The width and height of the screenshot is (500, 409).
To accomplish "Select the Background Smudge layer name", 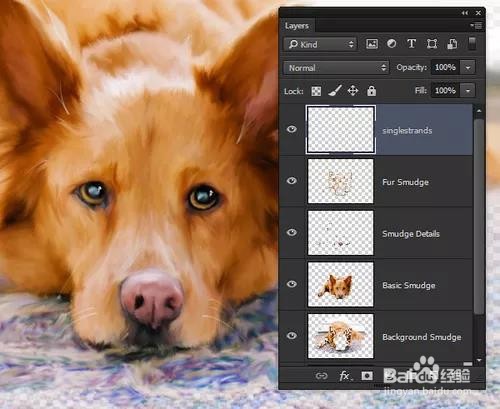I will point(422,337).
